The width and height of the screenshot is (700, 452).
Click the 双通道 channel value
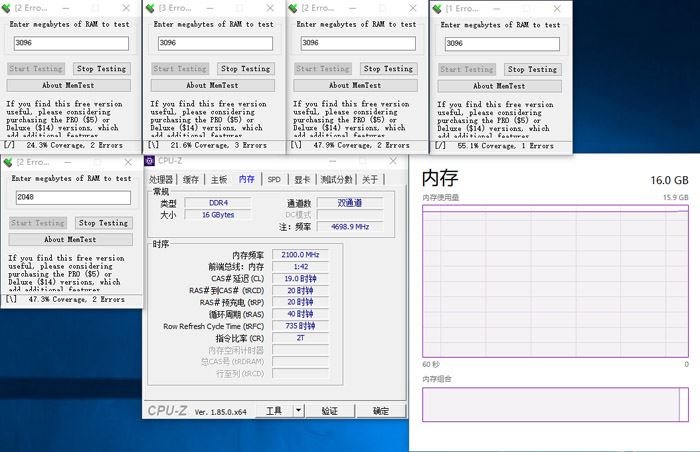tap(350, 203)
